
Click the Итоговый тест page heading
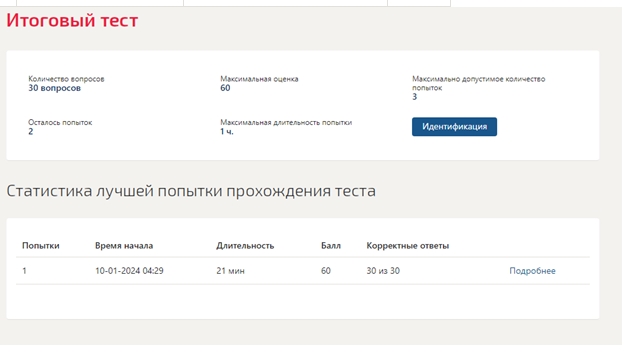[x=72, y=20]
